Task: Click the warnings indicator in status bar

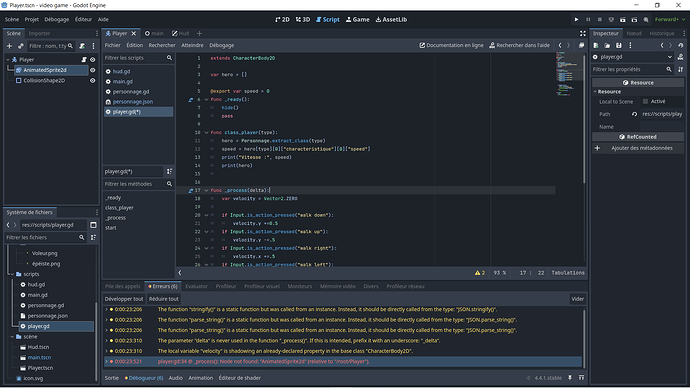Action: [480, 273]
